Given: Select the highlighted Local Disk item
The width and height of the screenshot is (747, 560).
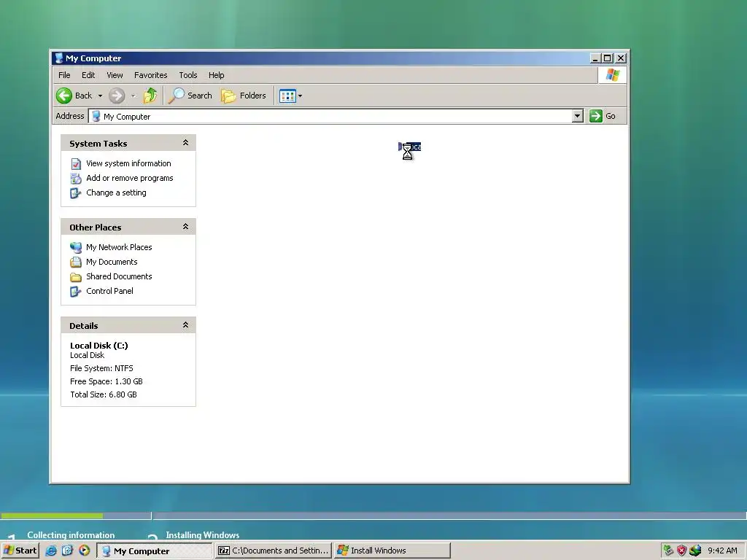Looking at the screenshot, I should click(x=410, y=147).
